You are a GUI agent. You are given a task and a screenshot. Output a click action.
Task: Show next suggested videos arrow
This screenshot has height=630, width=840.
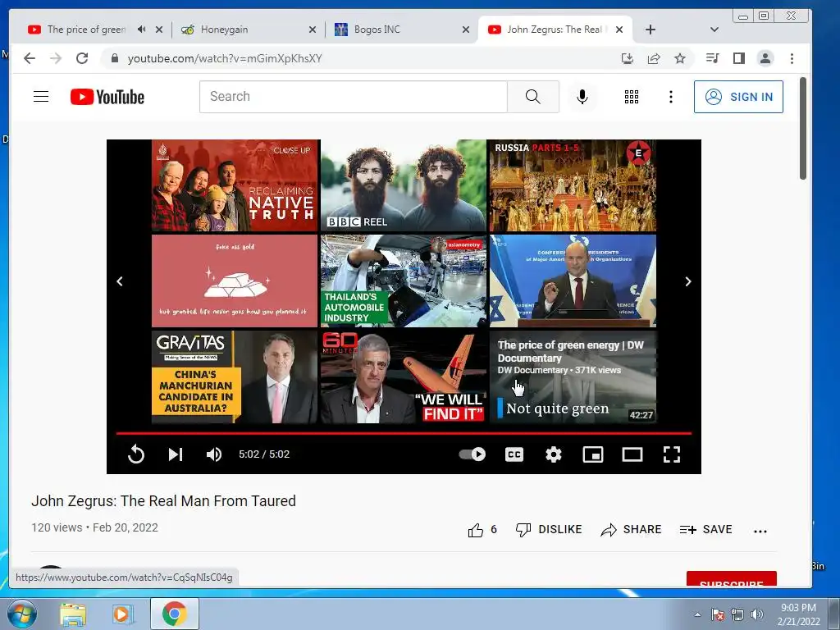(688, 281)
